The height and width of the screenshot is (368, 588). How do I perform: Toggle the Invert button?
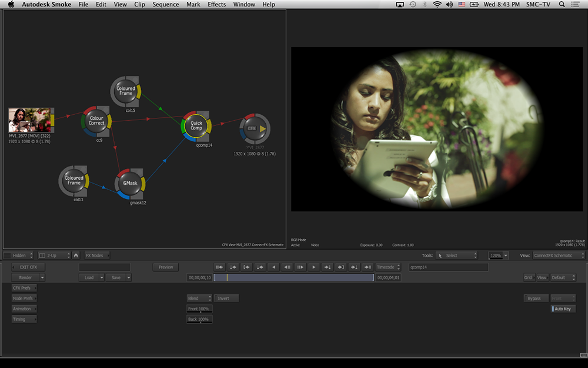click(226, 299)
